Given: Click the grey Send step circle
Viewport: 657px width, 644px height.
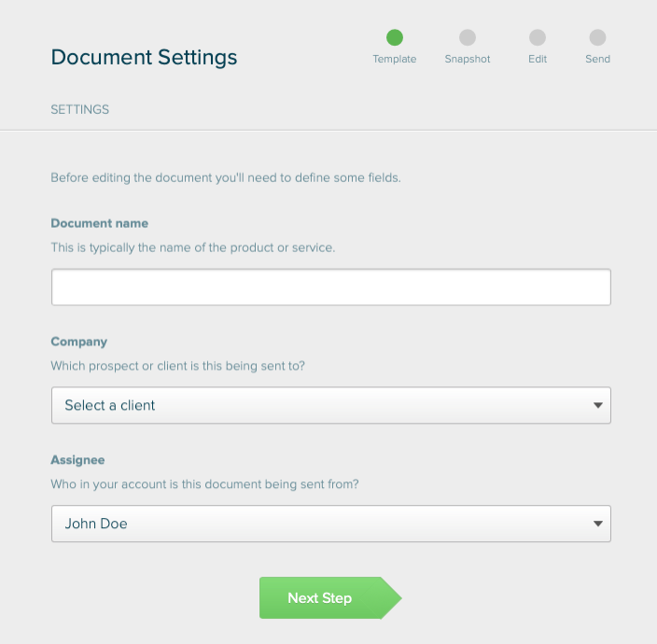Looking at the screenshot, I should click(597, 37).
